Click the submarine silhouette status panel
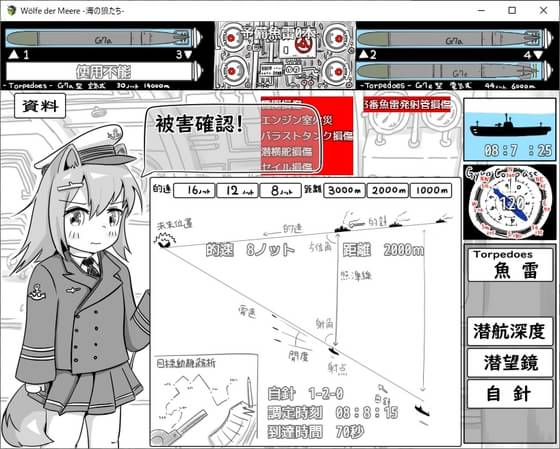 (510, 130)
